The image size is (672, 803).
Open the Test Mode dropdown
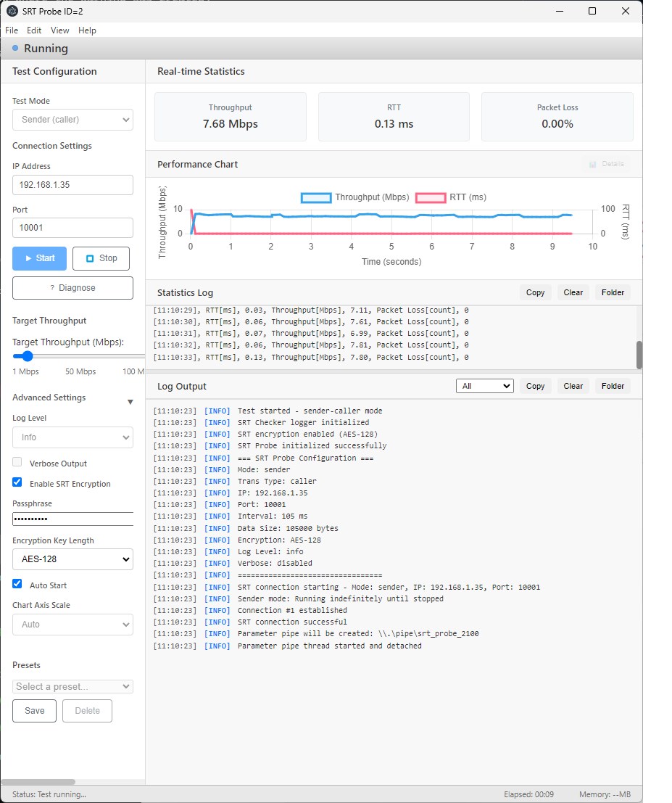[x=72, y=120]
